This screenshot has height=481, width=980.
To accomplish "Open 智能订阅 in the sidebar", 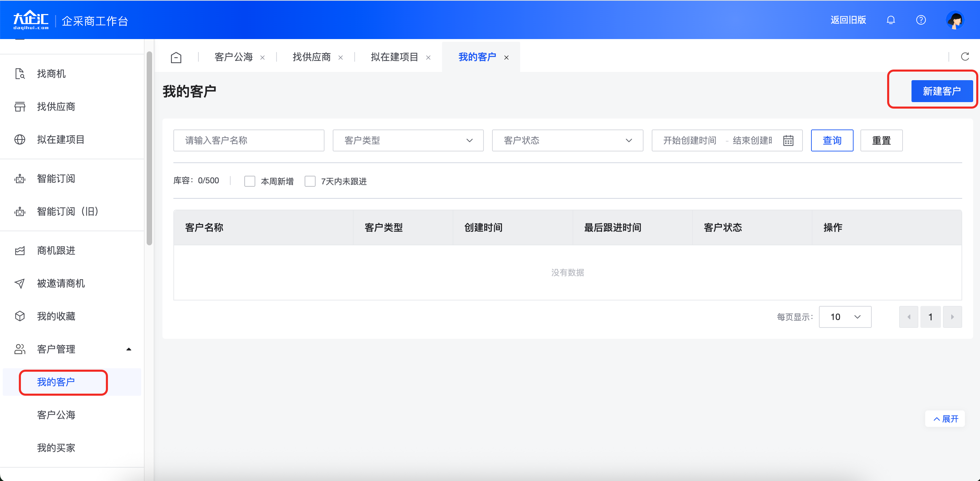I will (56, 179).
